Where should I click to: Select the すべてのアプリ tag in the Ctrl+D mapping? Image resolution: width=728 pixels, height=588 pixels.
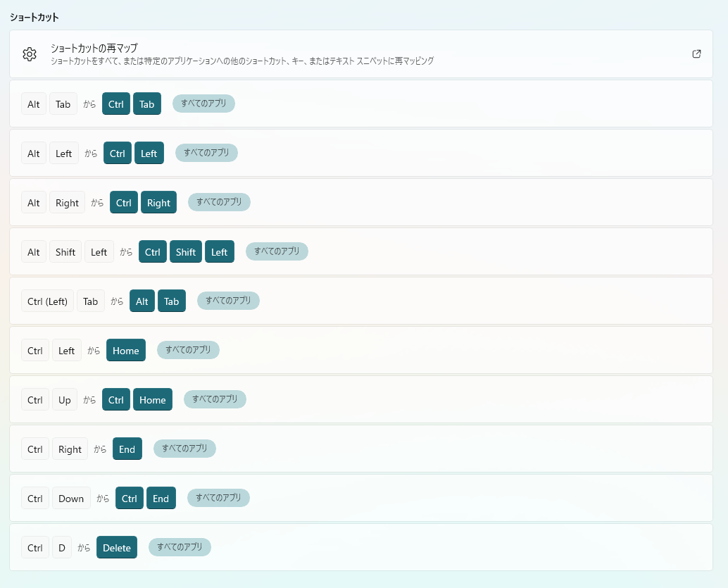coord(180,546)
